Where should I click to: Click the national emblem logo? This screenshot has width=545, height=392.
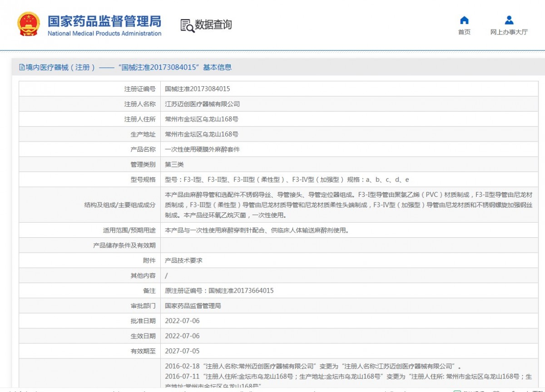29,24
